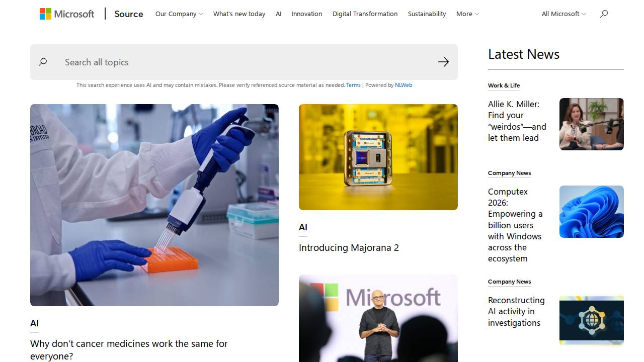Open the All Microsoft dropdown
Screen dimensions: 644x362
point(563,14)
